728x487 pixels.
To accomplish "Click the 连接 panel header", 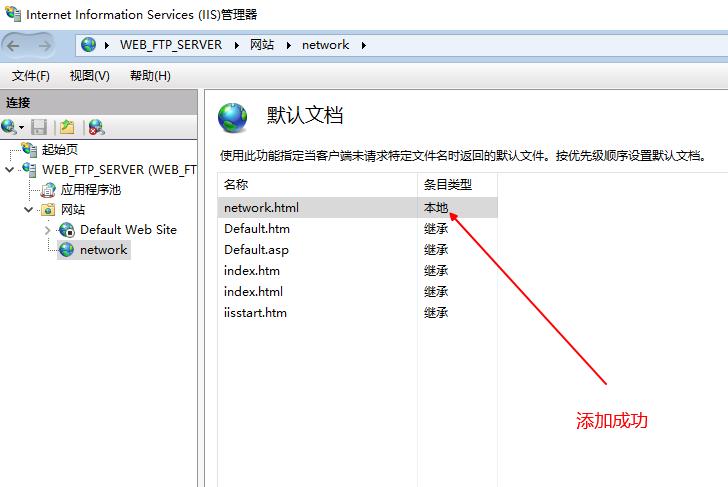I will click(98, 103).
